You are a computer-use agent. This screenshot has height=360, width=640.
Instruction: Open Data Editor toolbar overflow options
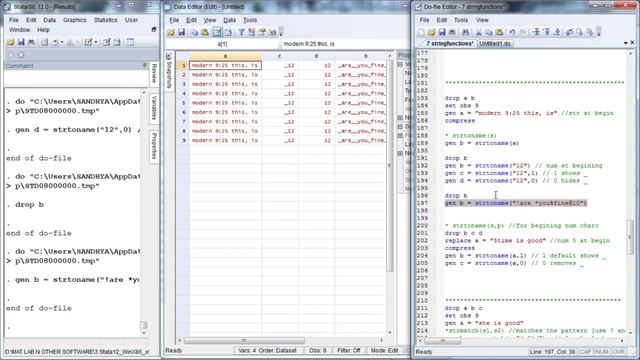(281, 33)
